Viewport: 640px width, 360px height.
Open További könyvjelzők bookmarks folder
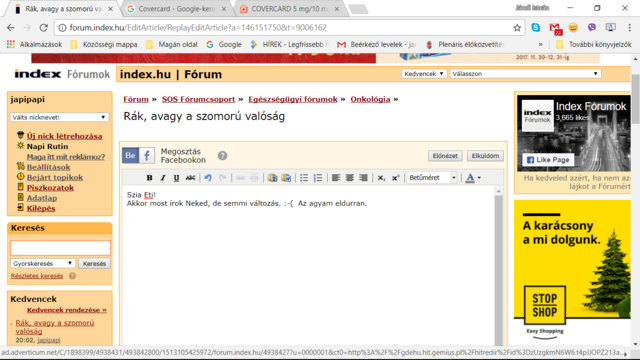(x=593, y=44)
